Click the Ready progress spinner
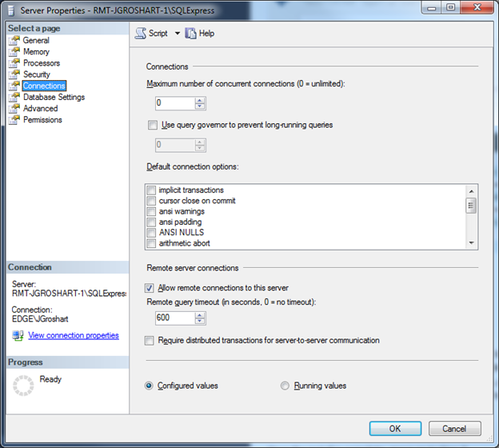 coord(23,386)
